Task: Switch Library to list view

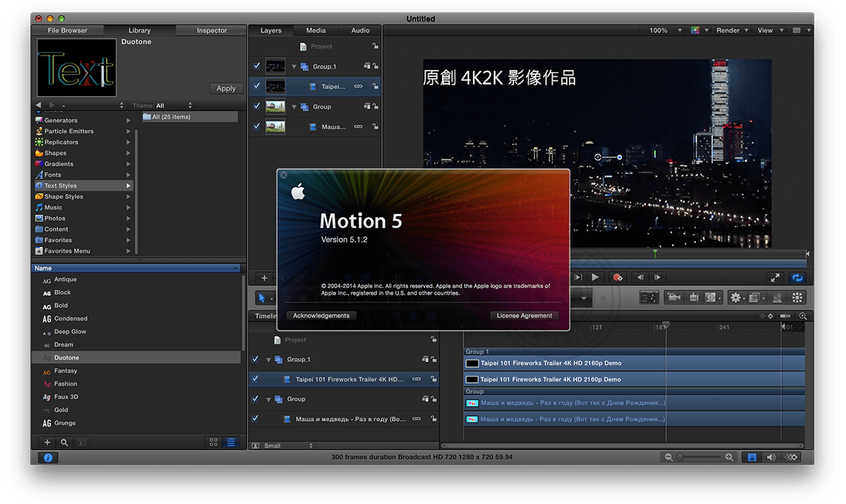Action: 231,443
